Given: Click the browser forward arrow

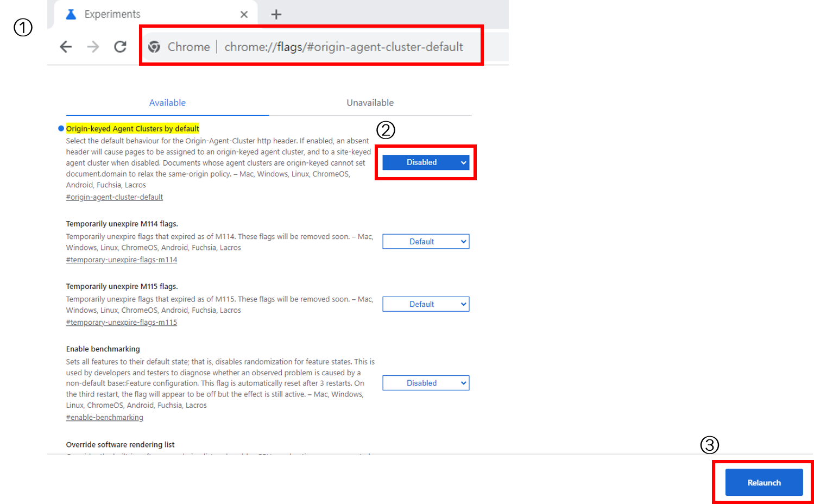Looking at the screenshot, I should (x=93, y=47).
